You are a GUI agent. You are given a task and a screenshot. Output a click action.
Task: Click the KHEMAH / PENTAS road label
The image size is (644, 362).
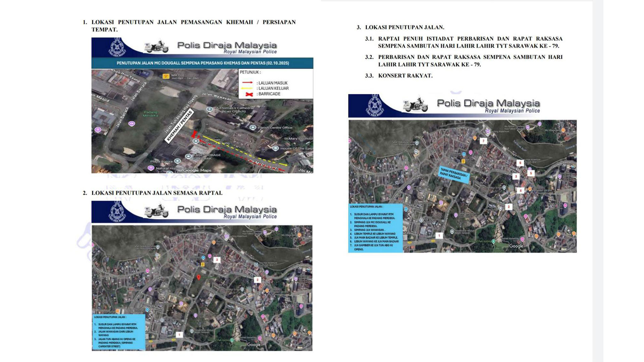point(179,126)
